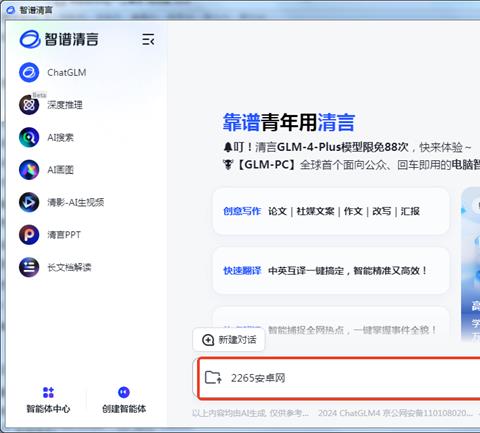Launch the 清影-AI生视频 play icon
This screenshot has width=480, height=433.
(29, 202)
